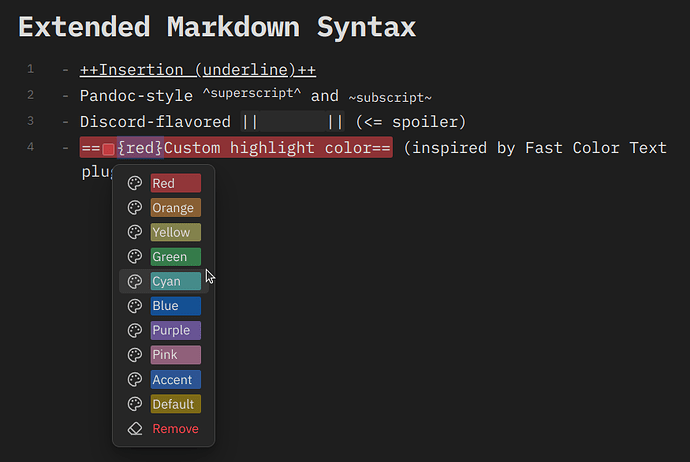
Task: Click the palette icon beside Yellow
Action: click(x=135, y=232)
